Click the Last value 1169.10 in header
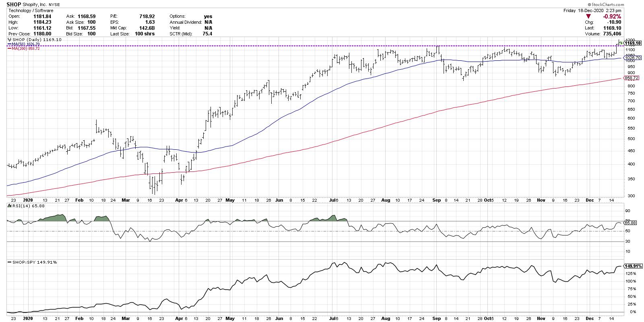 [613, 28]
